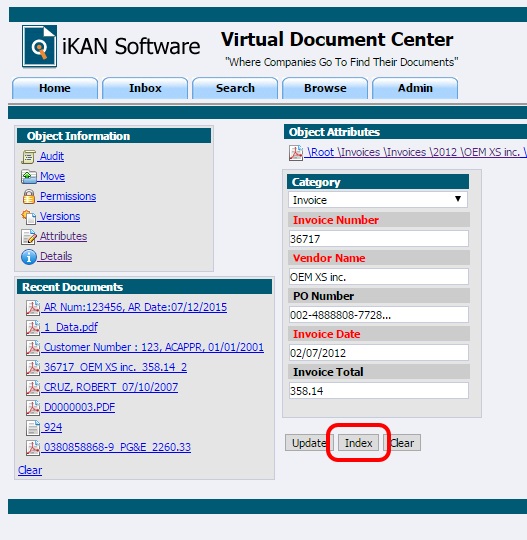Open the Audit link
This screenshot has height=540, width=527.
click(52, 156)
